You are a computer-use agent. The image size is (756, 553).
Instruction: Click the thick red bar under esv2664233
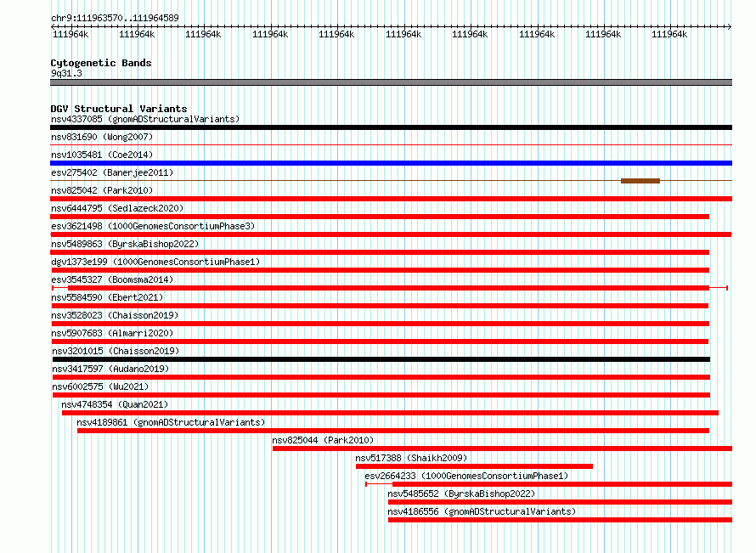pos(562,484)
